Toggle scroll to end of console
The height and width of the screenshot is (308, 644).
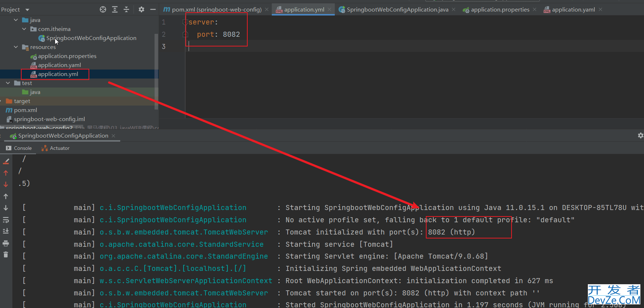tap(6, 231)
